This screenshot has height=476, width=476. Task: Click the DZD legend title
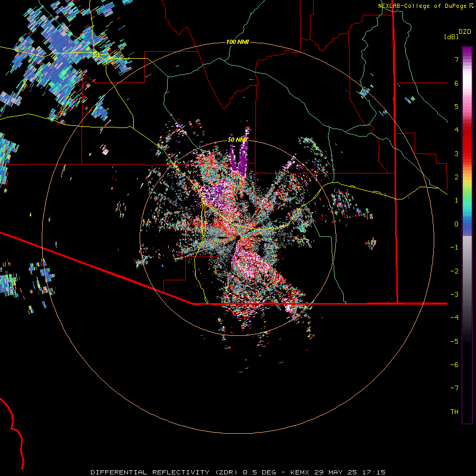pos(465,32)
